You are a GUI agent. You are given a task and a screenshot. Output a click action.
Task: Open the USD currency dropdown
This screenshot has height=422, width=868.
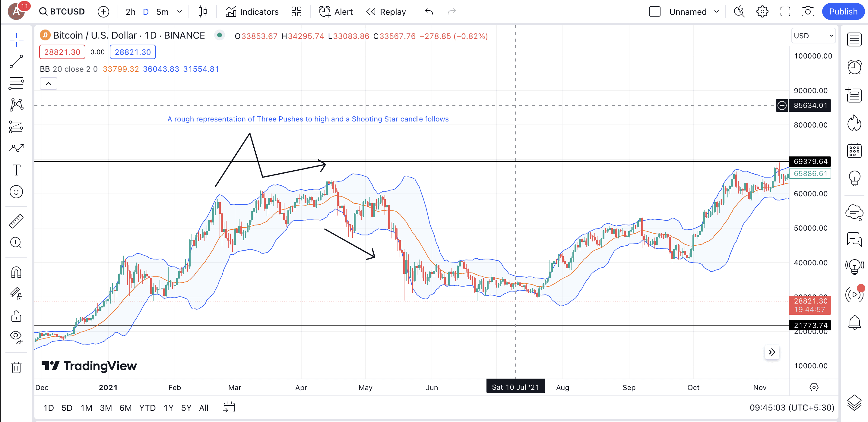(813, 36)
